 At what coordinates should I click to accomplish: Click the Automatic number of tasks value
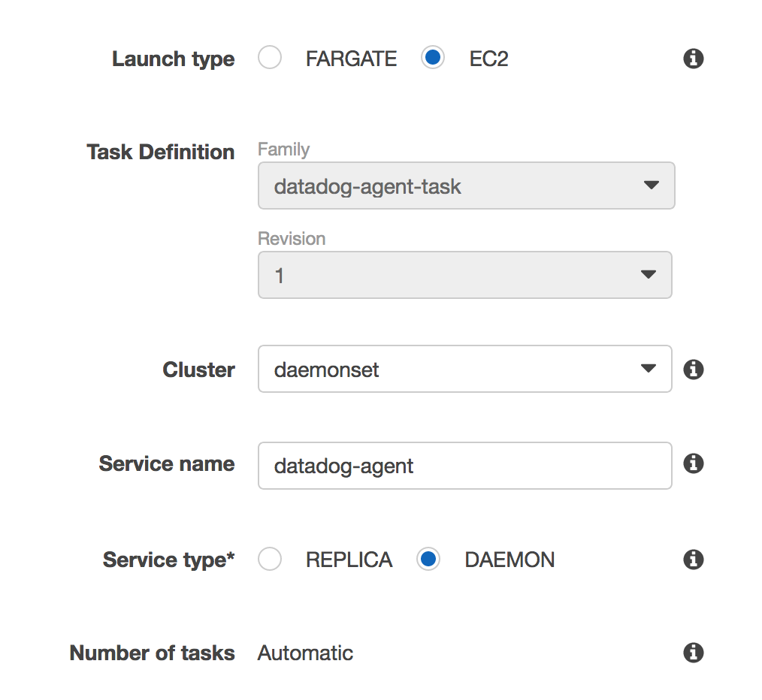(x=305, y=653)
